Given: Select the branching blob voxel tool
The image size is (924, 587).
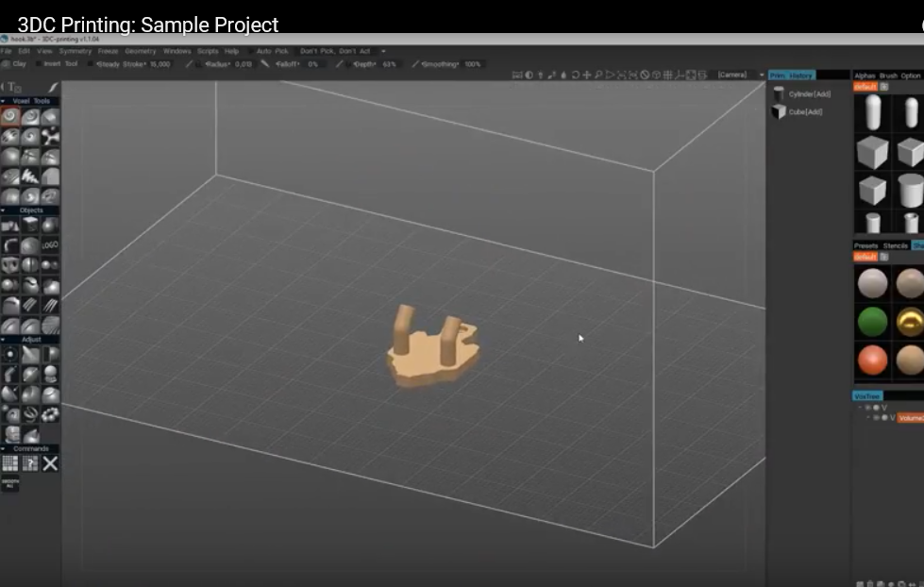Looking at the screenshot, I should pyautogui.click(x=50, y=136).
